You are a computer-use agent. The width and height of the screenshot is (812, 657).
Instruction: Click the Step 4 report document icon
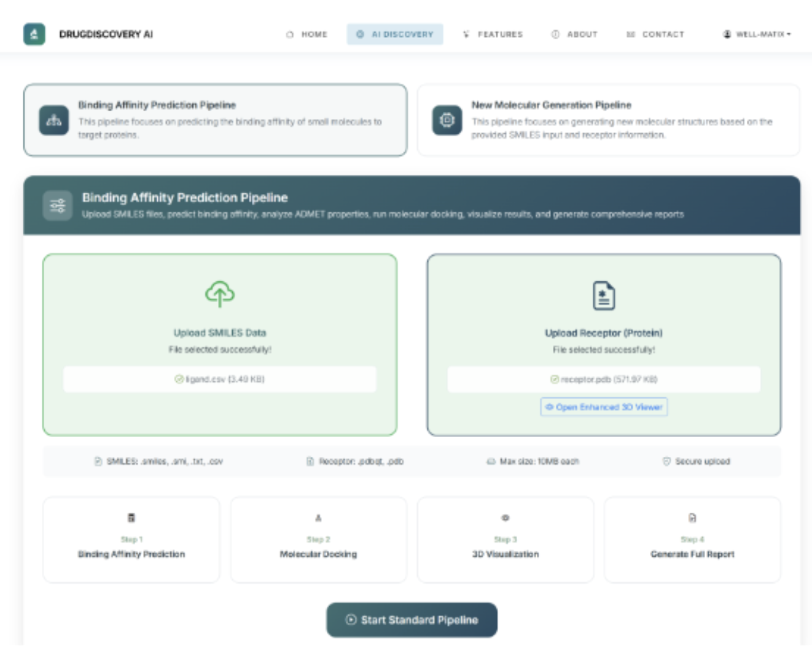[x=692, y=518]
